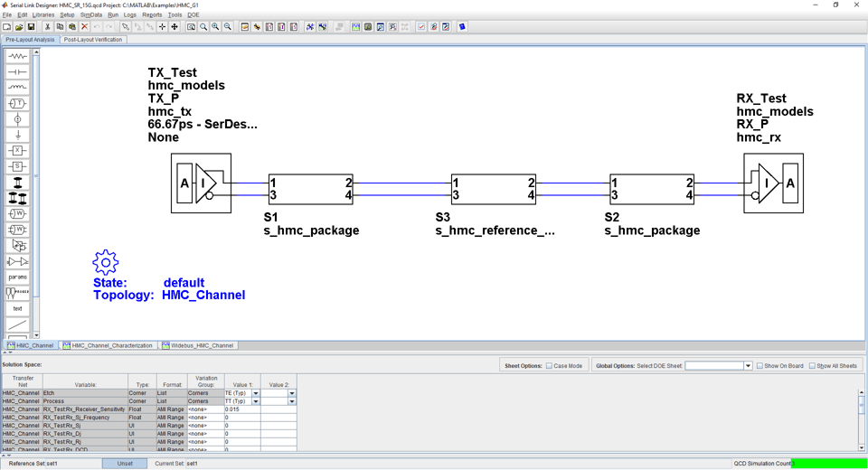The height and width of the screenshot is (470, 868).
Task: Click the Save toolbar icon
Action: click(31, 27)
